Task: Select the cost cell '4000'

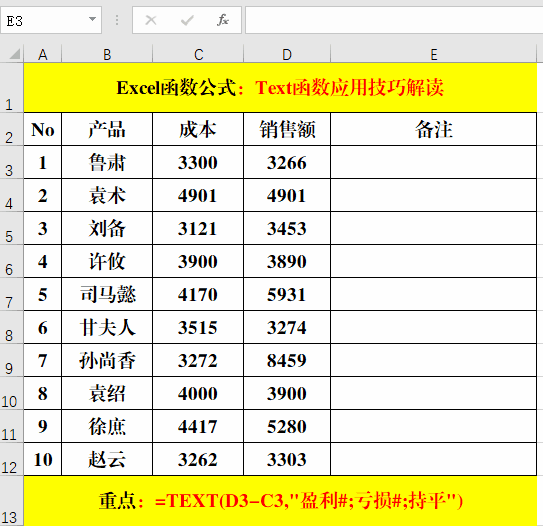Action: tap(198, 393)
